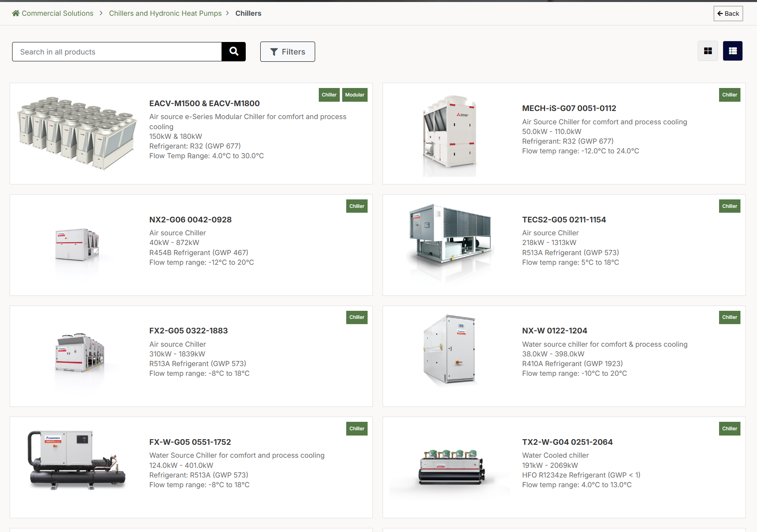Viewport: 757px width, 532px height.
Task: Click the FX2-G05 chiller image
Action: (x=79, y=353)
